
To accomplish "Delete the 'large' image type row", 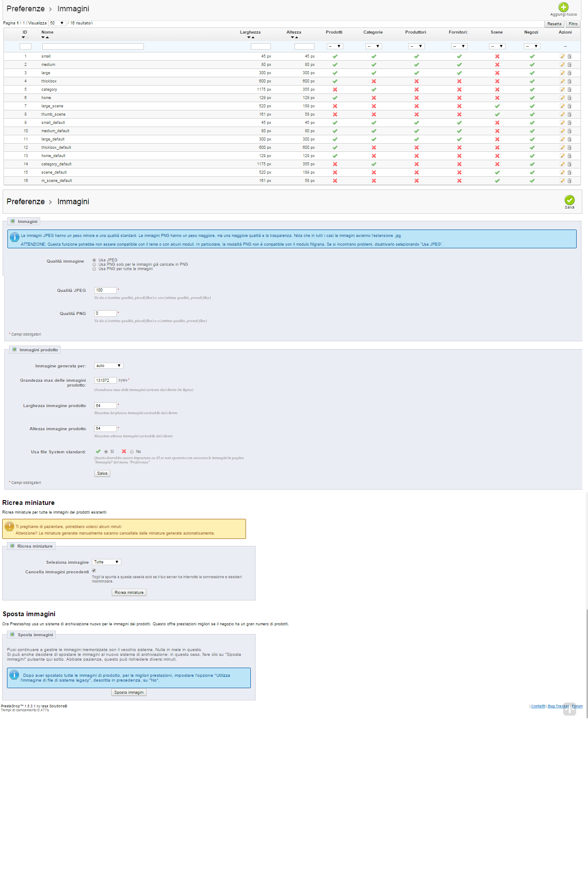I will (x=569, y=73).
